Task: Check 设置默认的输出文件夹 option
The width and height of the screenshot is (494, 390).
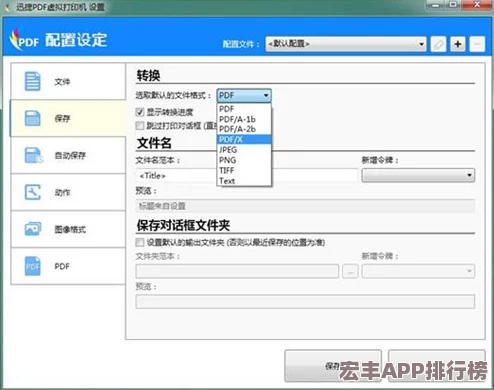Action: 140,242
